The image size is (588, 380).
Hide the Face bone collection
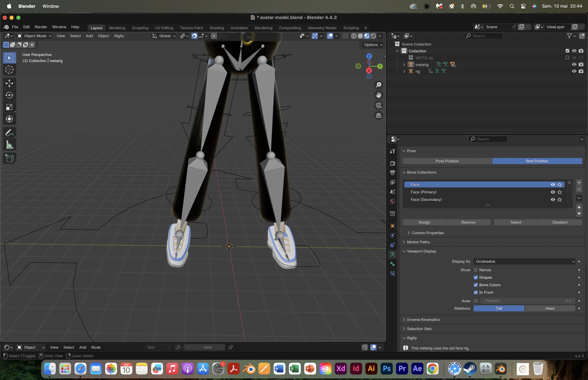[553, 184]
